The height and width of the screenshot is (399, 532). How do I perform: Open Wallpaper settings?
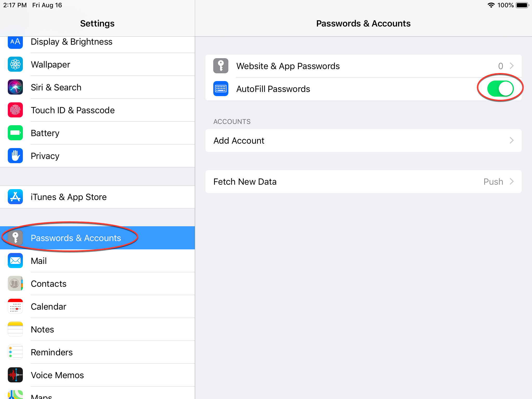tap(97, 64)
